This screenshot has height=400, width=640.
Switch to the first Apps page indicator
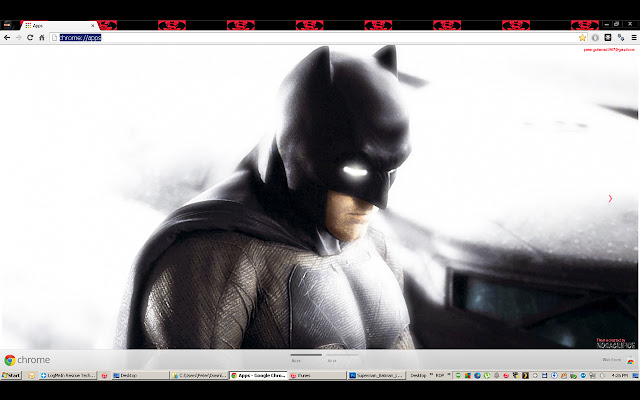(x=306, y=357)
